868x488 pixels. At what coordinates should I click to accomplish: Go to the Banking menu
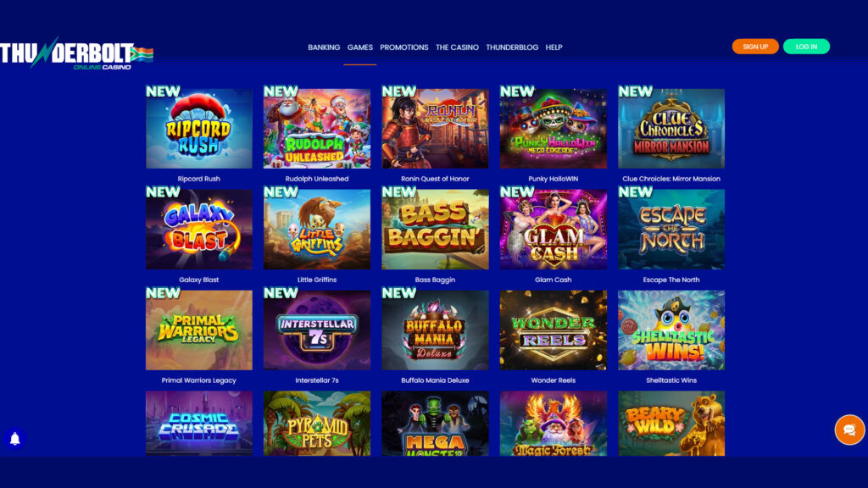pos(324,47)
